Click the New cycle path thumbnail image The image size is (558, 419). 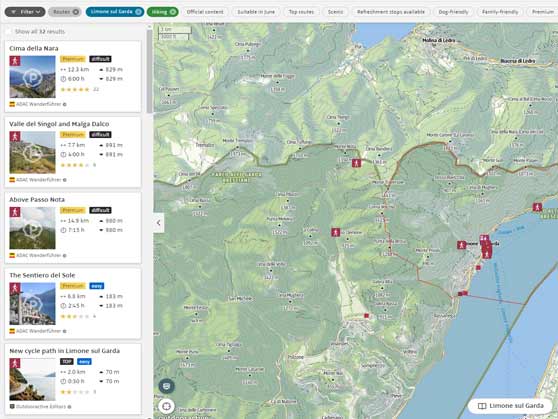[x=32, y=379]
